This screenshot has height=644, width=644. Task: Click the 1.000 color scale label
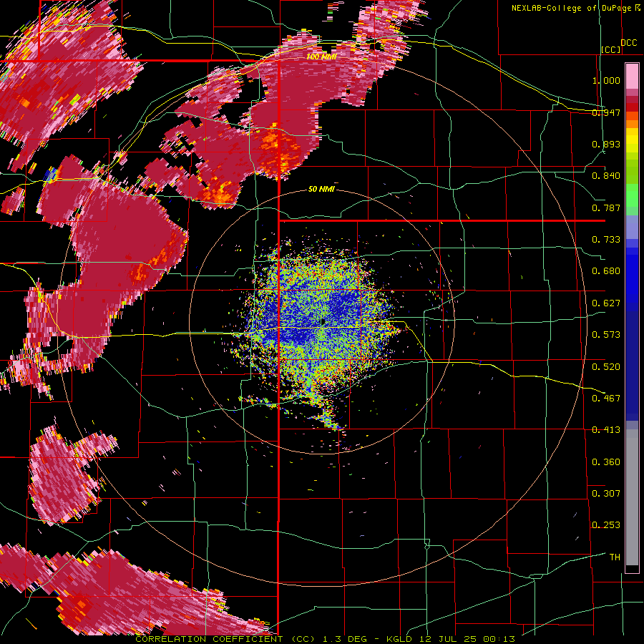[606, 80]
